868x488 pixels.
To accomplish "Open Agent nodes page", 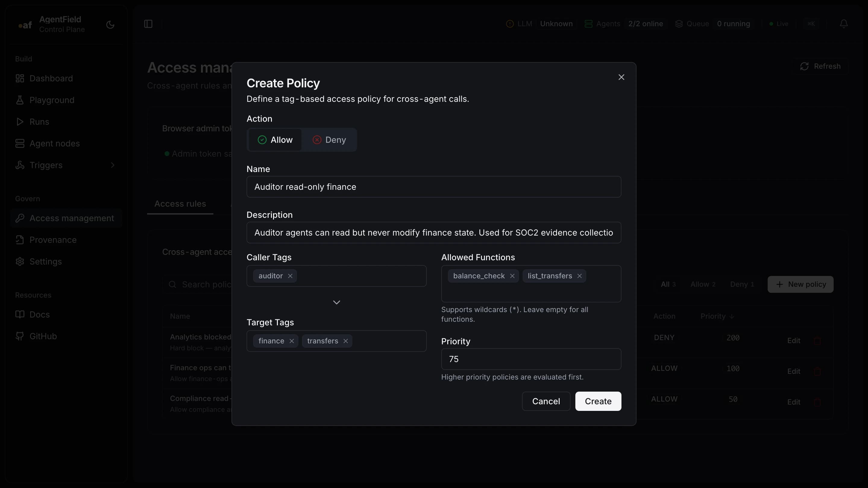I will 66,143.
